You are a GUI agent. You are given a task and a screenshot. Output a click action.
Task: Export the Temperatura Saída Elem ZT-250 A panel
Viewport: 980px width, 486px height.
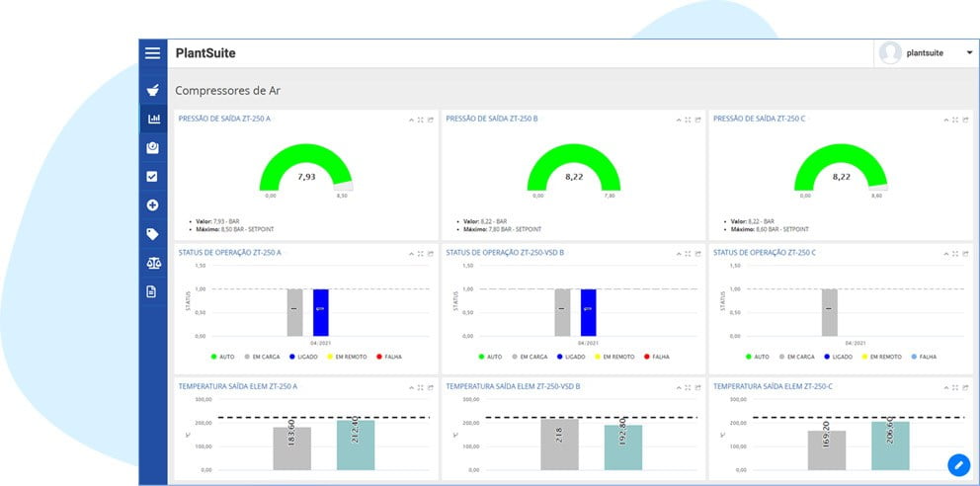coord(431,388)
